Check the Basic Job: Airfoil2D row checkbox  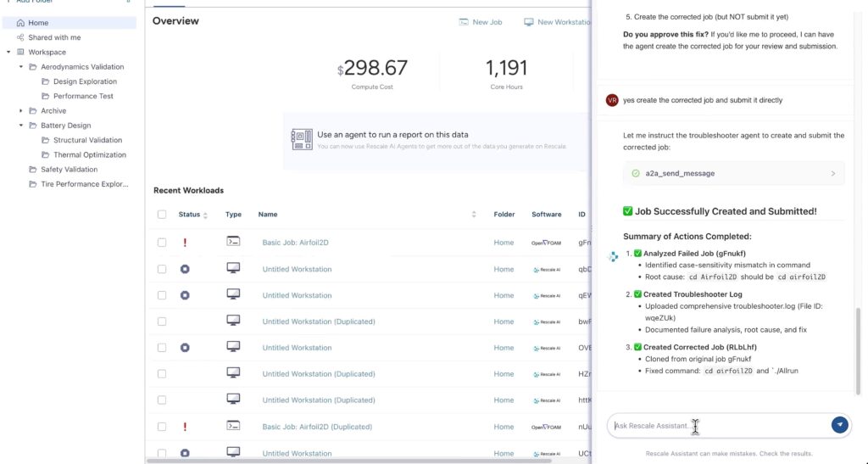click(x=162, y=243)
